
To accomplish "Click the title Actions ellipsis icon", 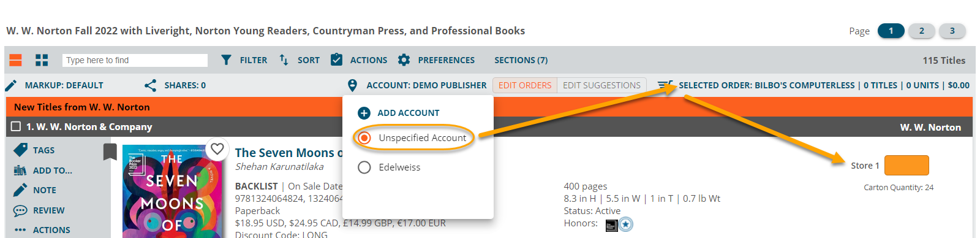I will (x=20, y=230).
